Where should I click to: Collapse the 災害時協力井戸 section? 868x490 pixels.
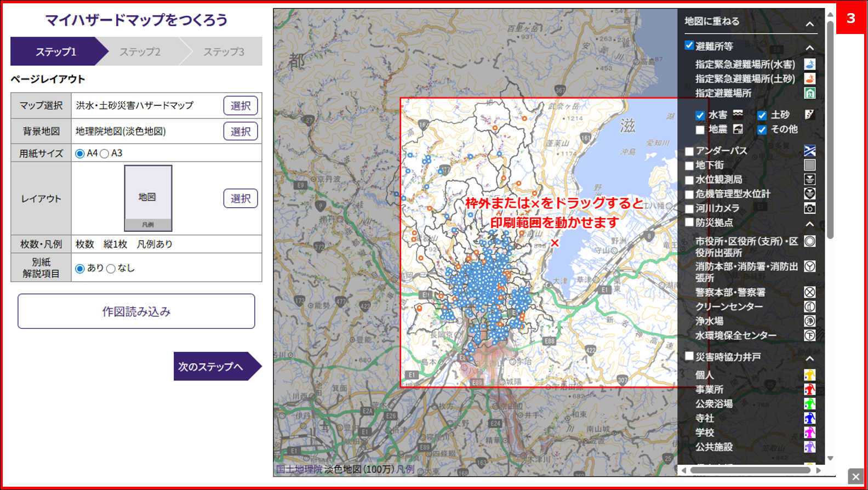pos(809,358)
